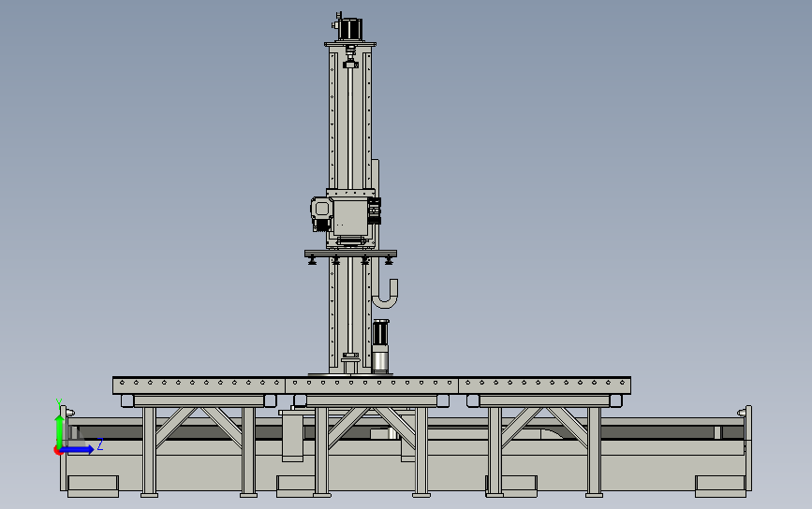Image resolution: width=812 pixels, height=509 pixels.
Task: Click the blue Z axis arrow of the triad
Action: coord(78,449)
